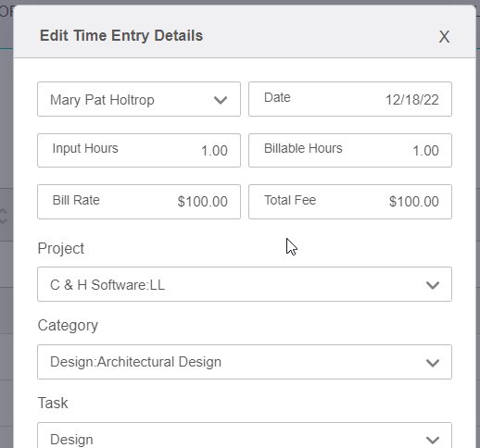Click the Billable Hours field
Viewport: 480px width, 448px height.
(350, 151)
